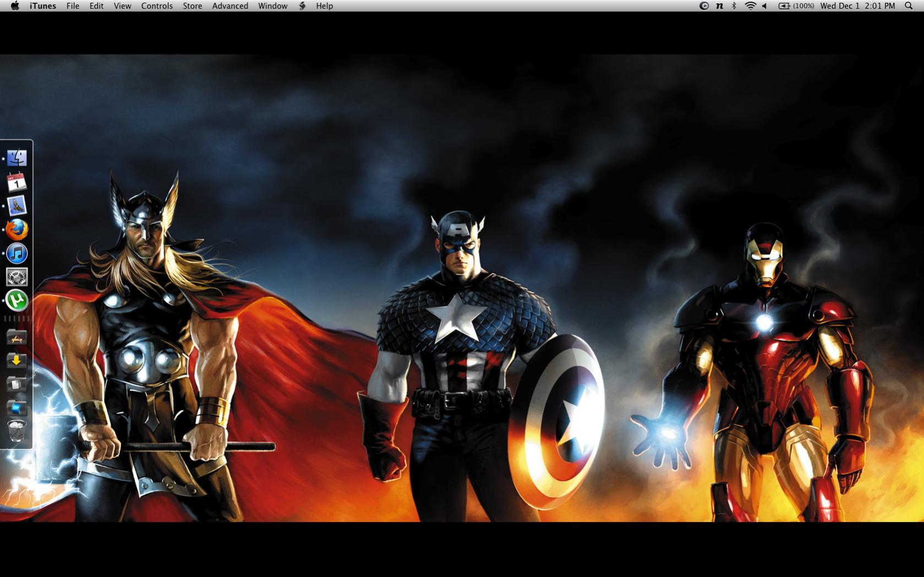The width and height of the screenshot is (924, 577).
Task: Open the Advanced menu
Action: [x=230, y=6]
